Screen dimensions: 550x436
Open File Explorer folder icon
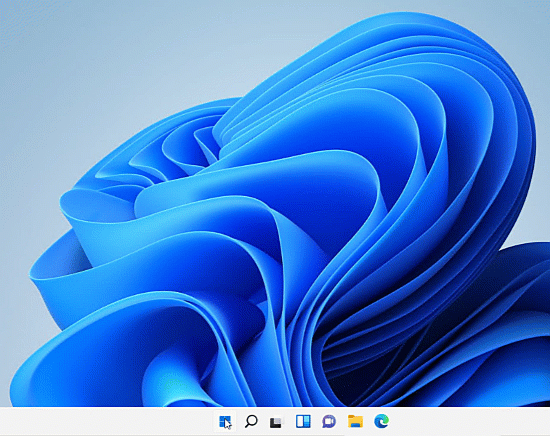pyautogui.click(x=355, y=421)
